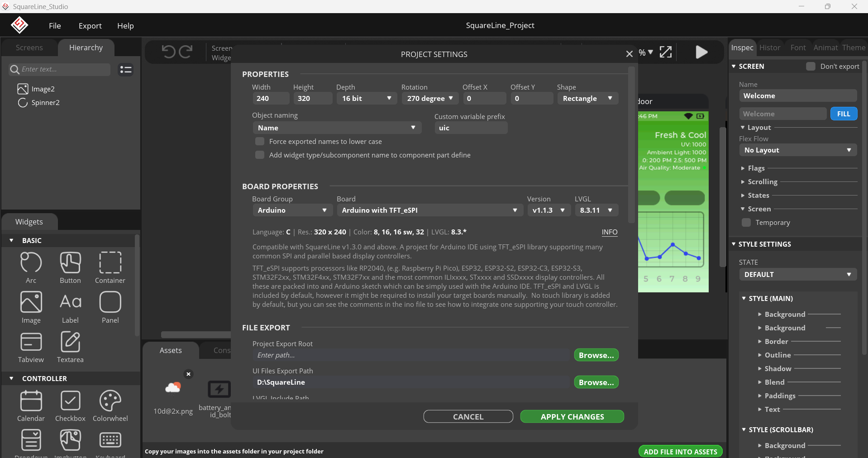Select the Tabview widget

click(x=31, y=347)
